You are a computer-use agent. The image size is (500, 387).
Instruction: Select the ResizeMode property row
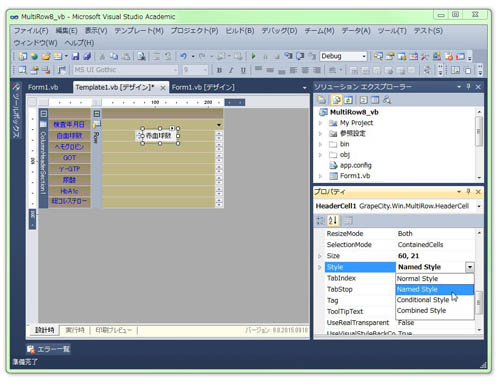[399, 234]
